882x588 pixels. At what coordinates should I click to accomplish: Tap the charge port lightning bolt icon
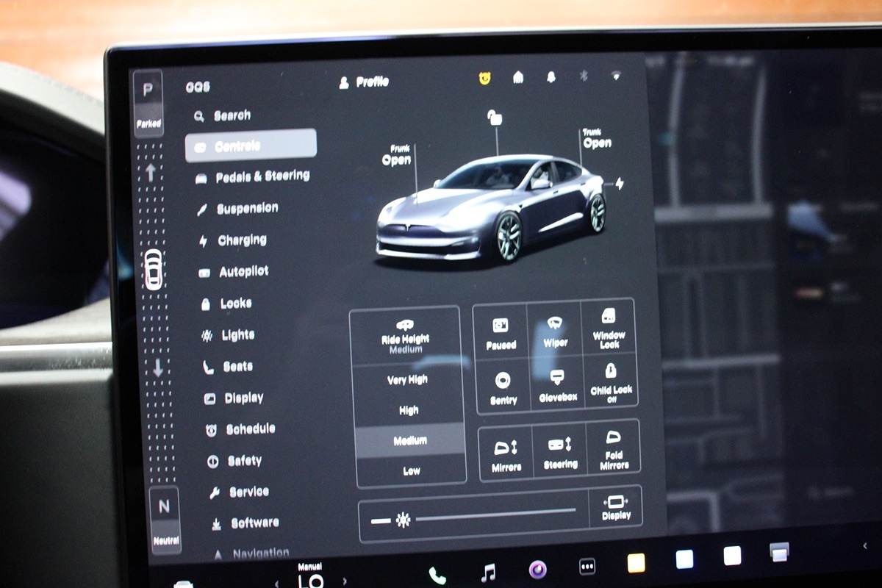coord(619,184)
